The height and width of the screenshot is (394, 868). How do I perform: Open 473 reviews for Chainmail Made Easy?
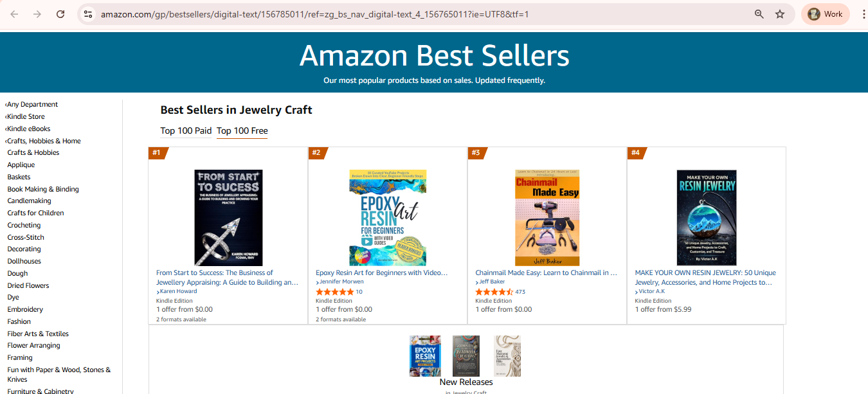click(520, 292)
